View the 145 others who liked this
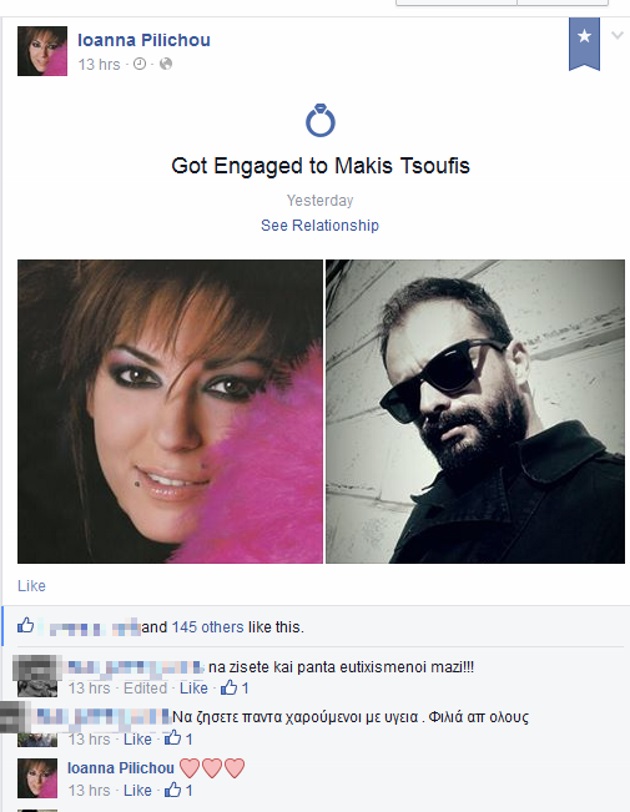The image size is (630, 812). click(208, 627)
